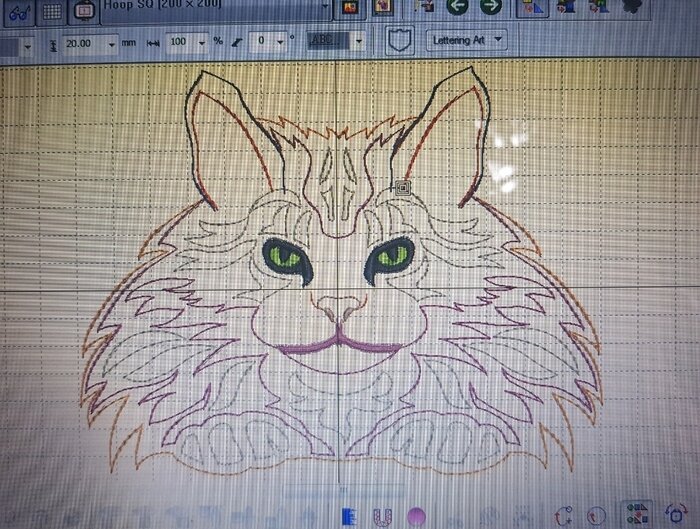Click the green left arrow button
Viewport: 700px width, 529px height.
click(457, 6)
